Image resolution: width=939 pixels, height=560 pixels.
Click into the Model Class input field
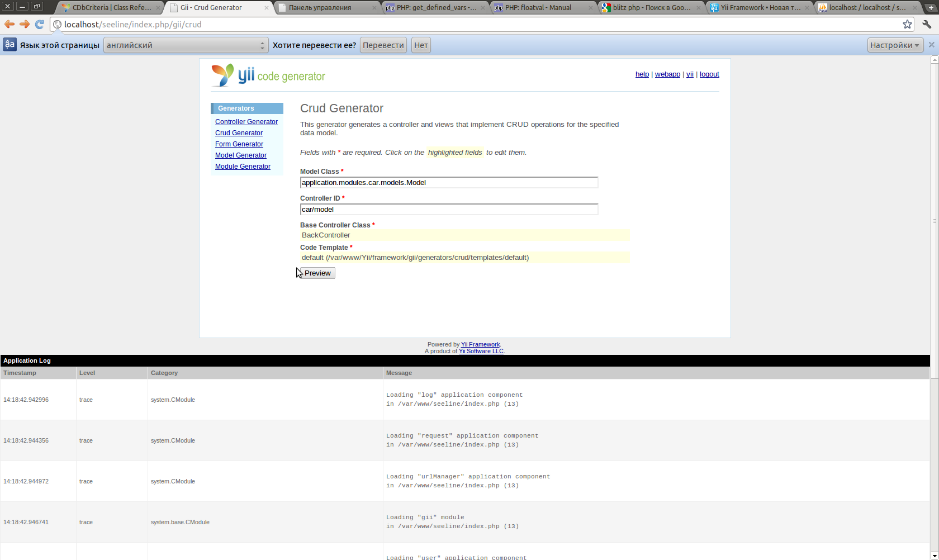point(449,182)
